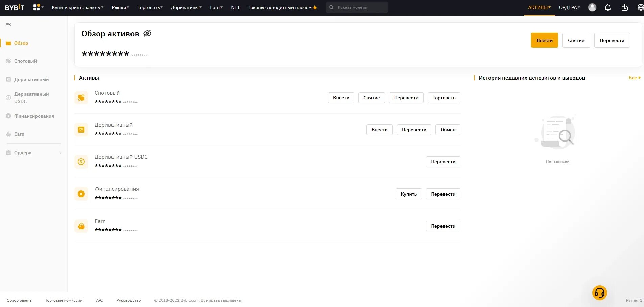Open the АКТИВЫ dropdown
The width and height of the screenshot is (644, 307).
coord(539,7)
